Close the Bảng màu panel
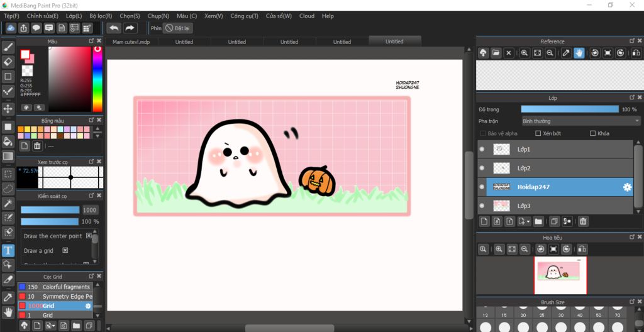 coord(99,120)
